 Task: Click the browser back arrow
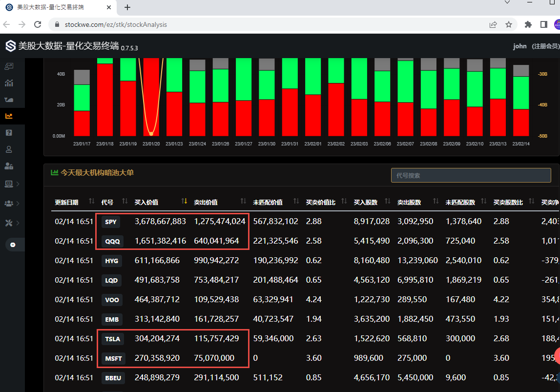[6, 24]
